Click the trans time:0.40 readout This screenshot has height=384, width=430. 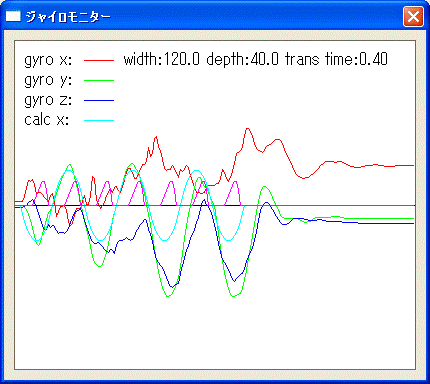coord(336,60)
